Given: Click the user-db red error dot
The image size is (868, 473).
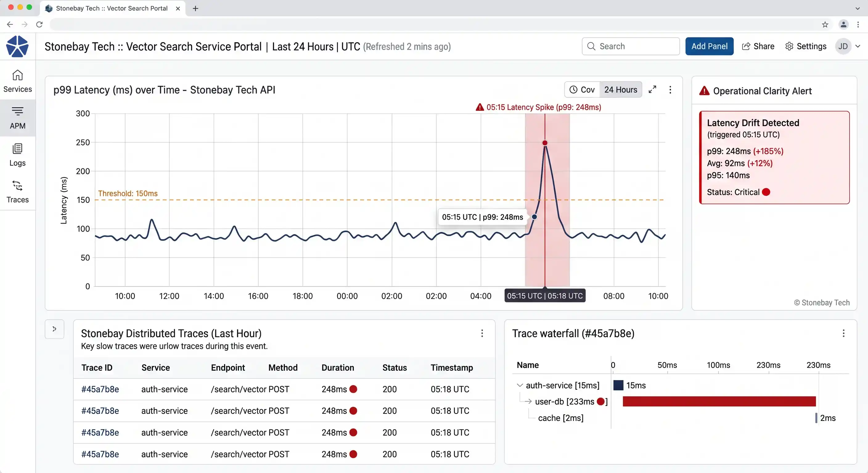Looking at the screenshot, I should [600, 401].
